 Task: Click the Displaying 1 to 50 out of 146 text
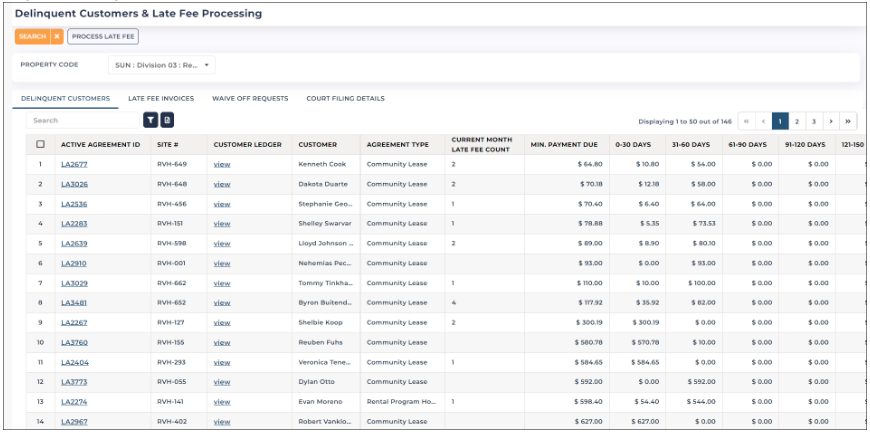point(685,121)
